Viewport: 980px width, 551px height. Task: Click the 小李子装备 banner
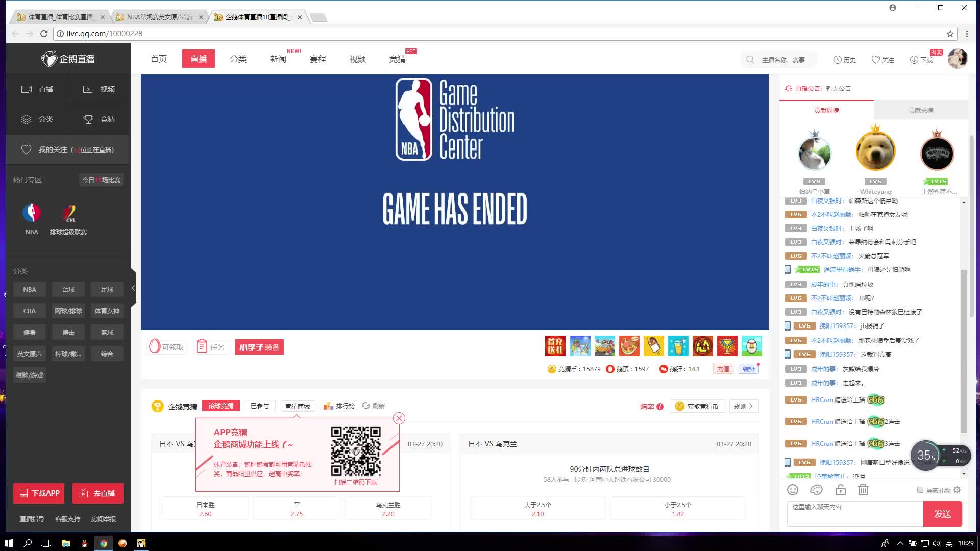click(259, 347)
